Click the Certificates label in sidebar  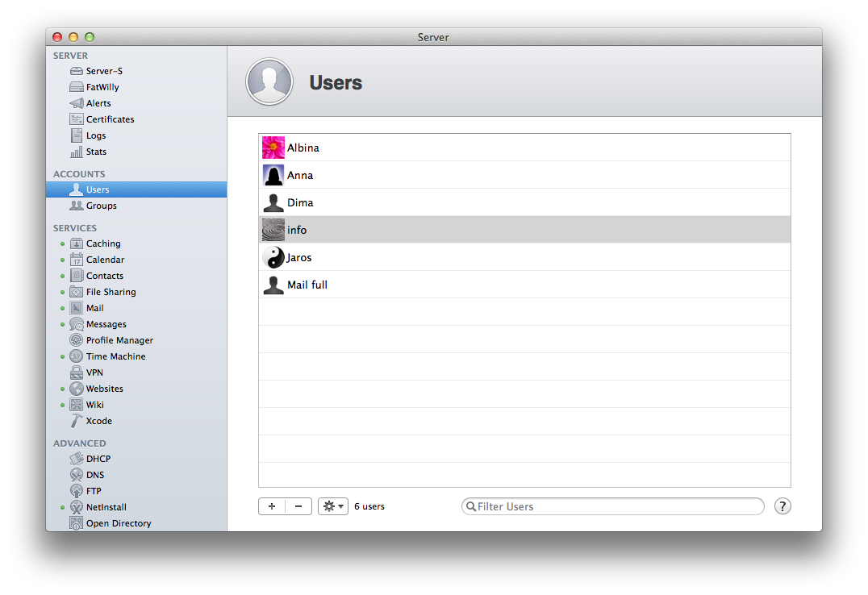pyautogui.click(x=111, y=119)
